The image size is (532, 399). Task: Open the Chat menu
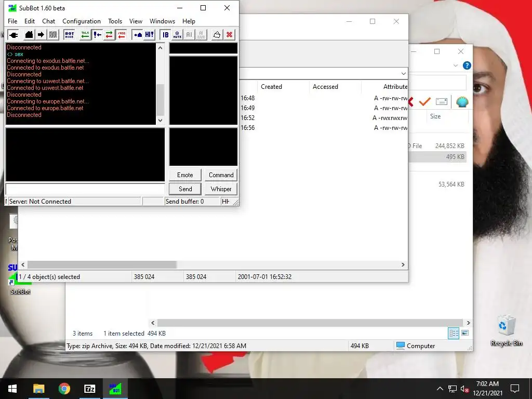pyautogui.click(x=48, y=21)
